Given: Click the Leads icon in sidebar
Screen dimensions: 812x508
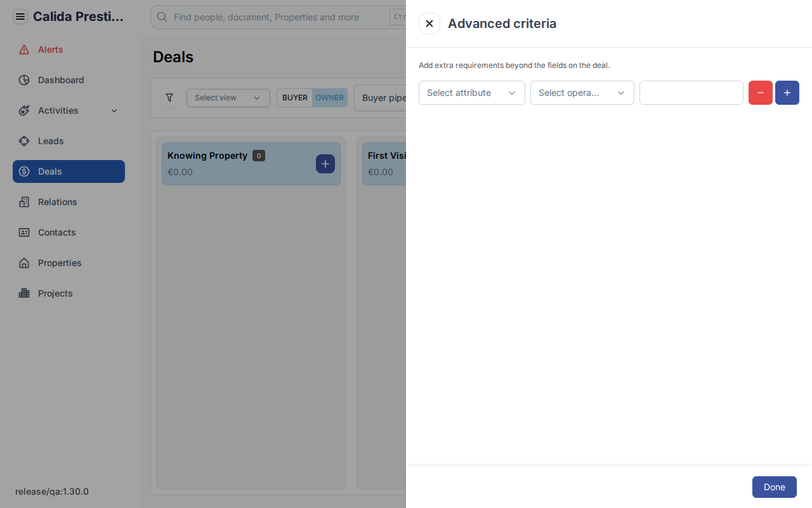Looking at the screenshot, I should (x=24, y=141).
